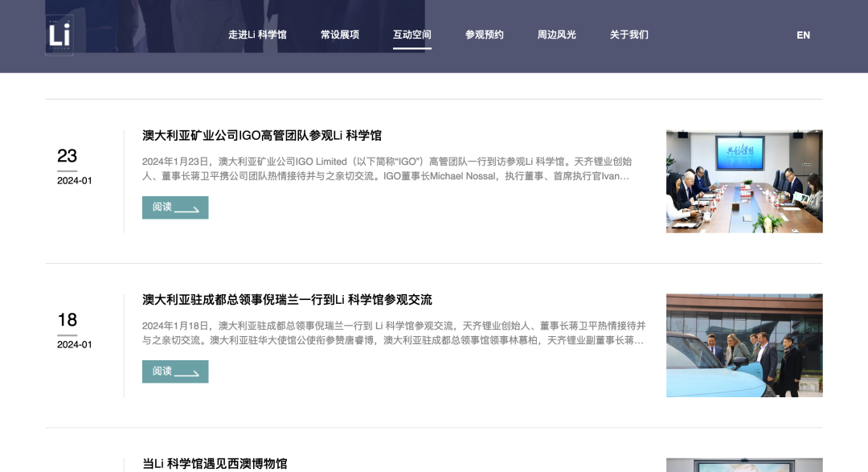
Task: Click the Li Science Museum logo
Action: 59,35
